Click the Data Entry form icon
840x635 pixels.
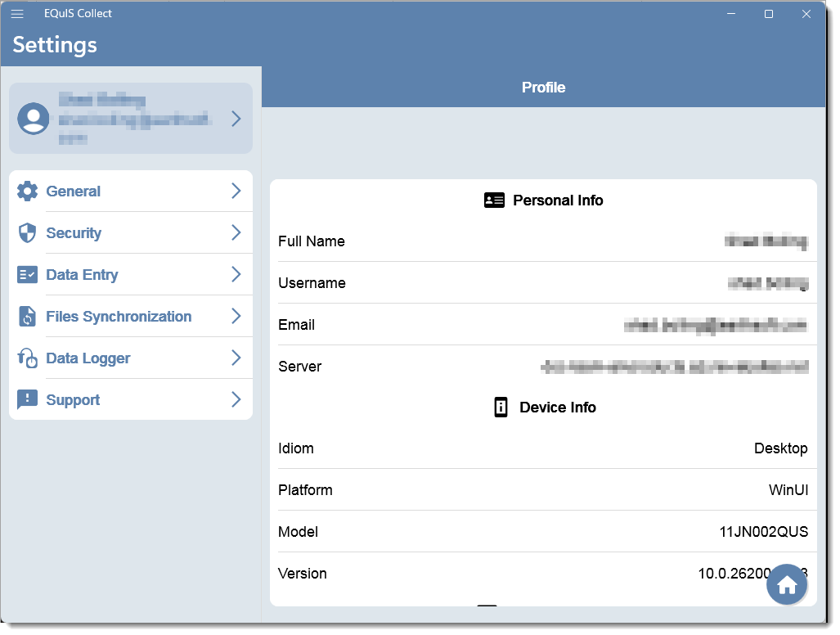coord(27,274)
